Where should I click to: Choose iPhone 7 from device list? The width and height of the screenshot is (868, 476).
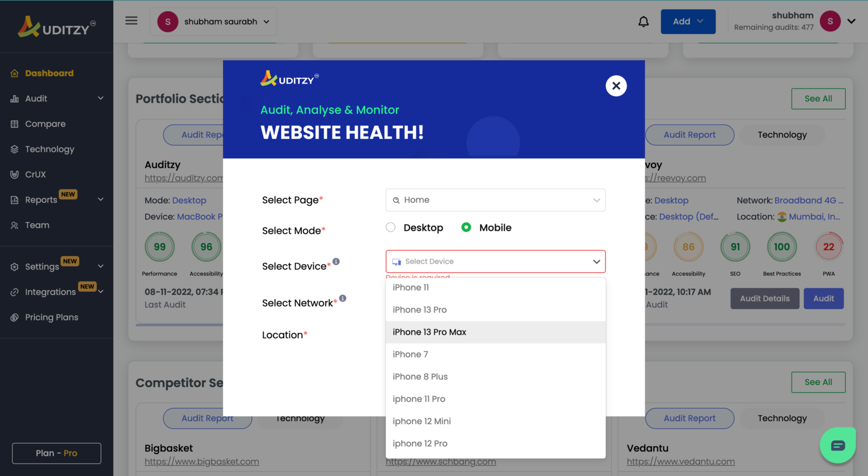(496, 354)
